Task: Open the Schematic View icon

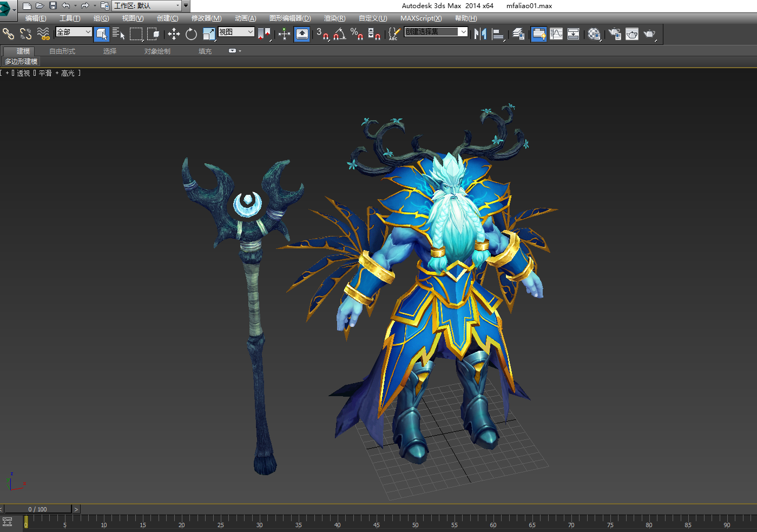Action: 574,34
